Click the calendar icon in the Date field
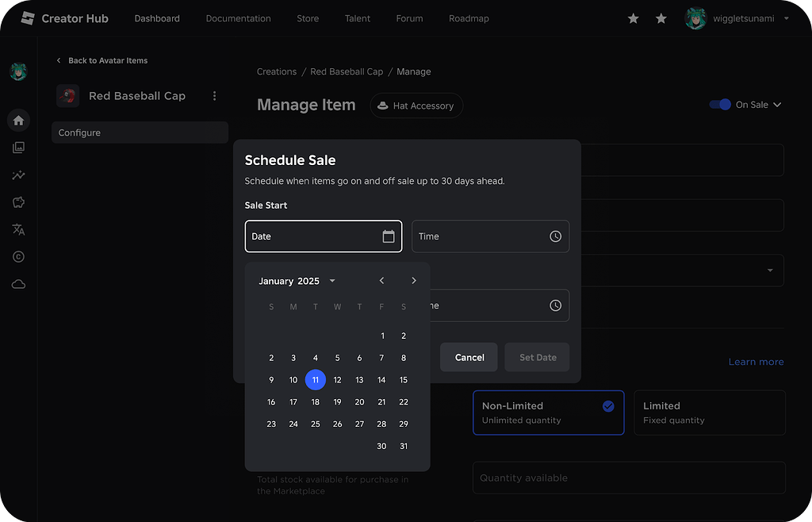The height and width of the screenshot is (522, 812). (388, 236)
